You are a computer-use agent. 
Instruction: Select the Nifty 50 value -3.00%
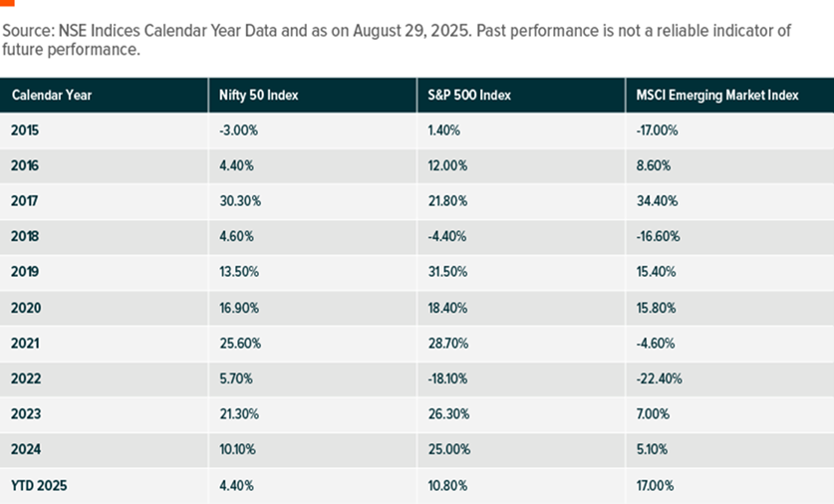click(237, 129)
